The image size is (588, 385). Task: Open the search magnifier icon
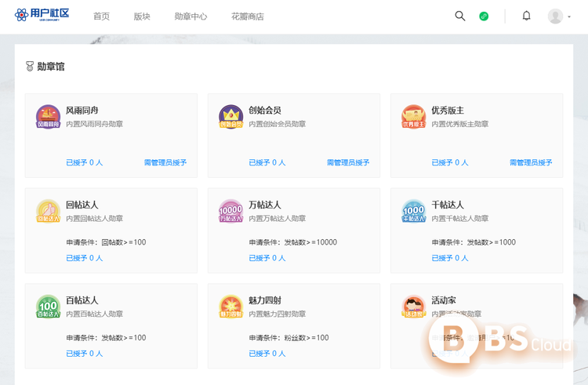click(459, 16)
